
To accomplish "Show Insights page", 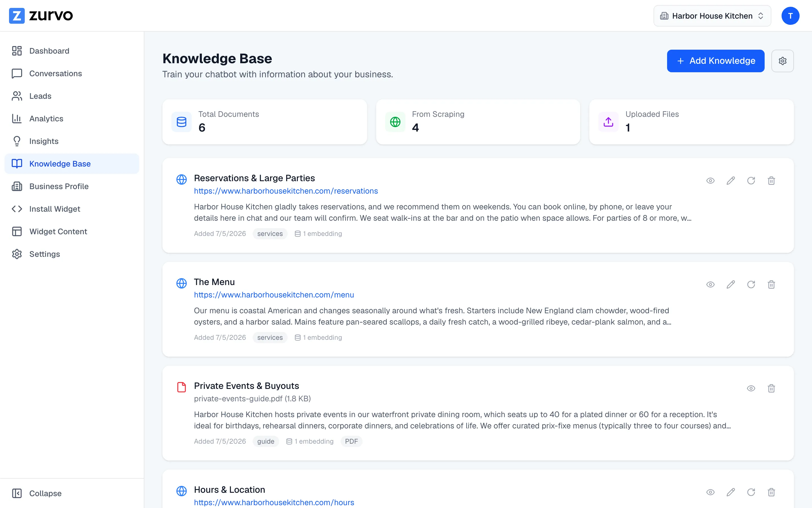I will [72, 141].
